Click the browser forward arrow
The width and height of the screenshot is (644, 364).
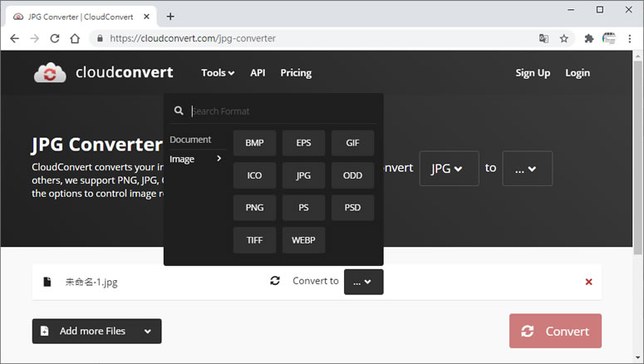tap(35, 38)
